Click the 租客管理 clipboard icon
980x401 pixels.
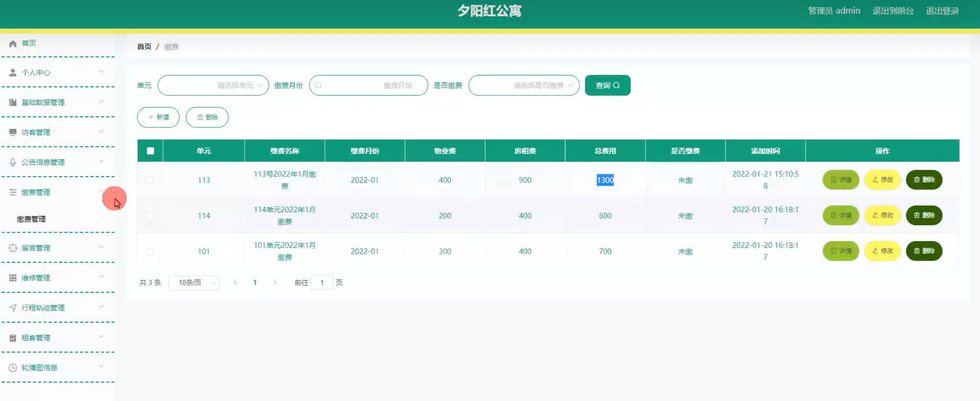[x=13, y=338]
